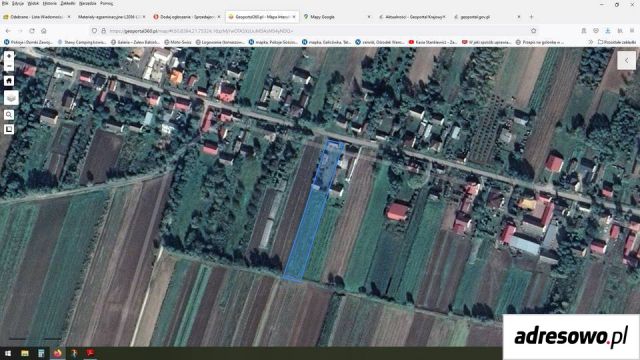Image resolution: width=640 pixels, height=360 pixels.
Task: Open Calculator from the taskbar
Action: pos(41,353)
